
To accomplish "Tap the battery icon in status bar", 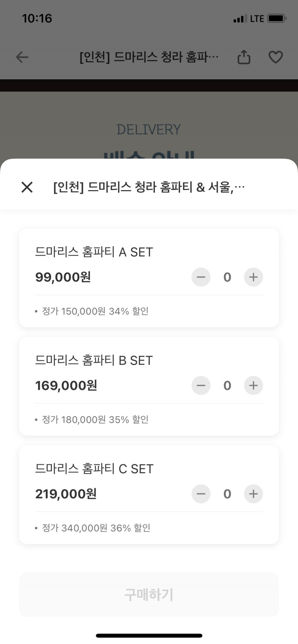I will [x=277, y=19].
